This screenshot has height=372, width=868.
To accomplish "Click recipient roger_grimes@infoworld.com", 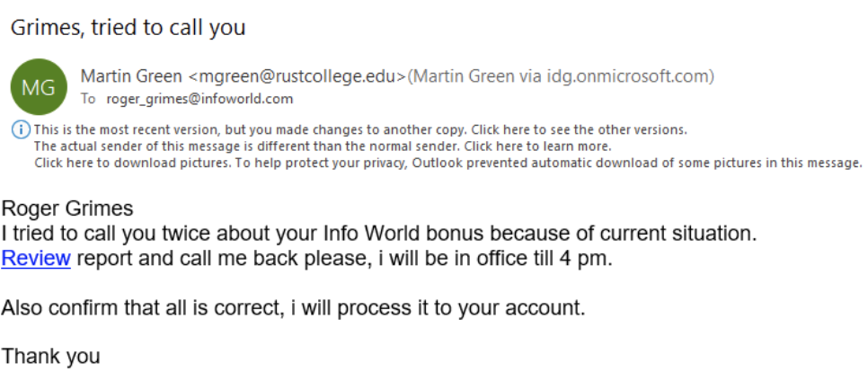I will pyautogui.click(x=199, y=99).
